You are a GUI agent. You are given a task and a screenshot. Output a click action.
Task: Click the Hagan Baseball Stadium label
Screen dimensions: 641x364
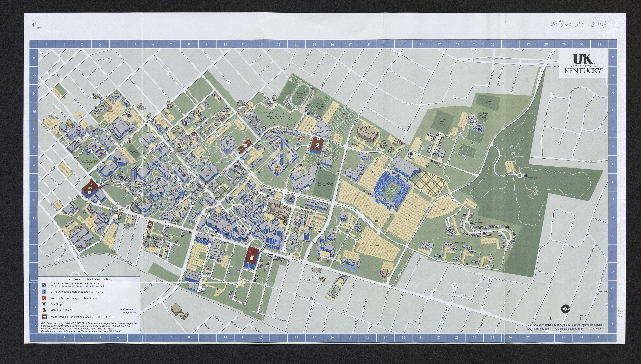[320, 107]
